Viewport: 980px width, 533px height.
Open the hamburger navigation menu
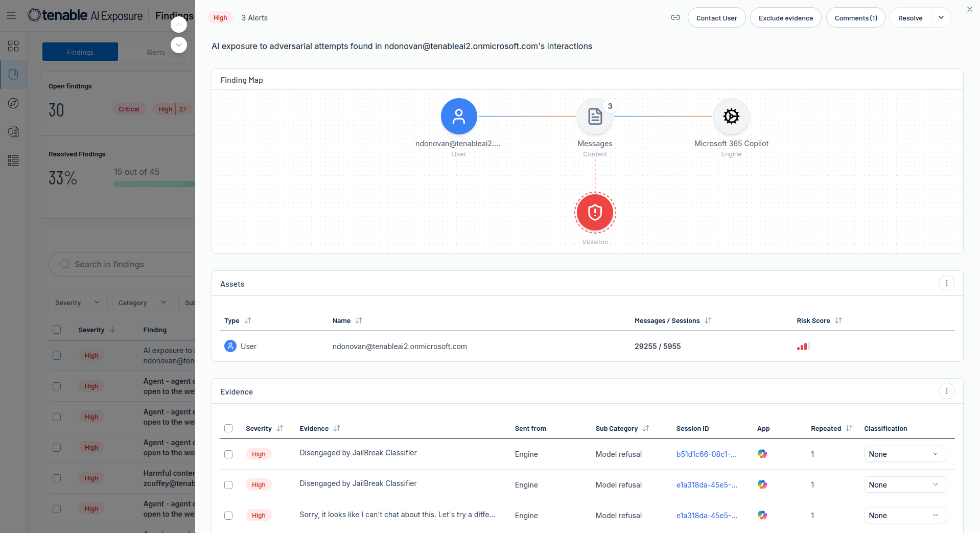click(x=11, y=15)
